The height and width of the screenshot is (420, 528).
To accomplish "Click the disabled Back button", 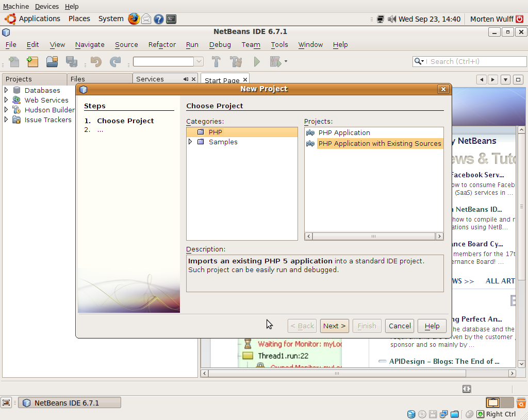I will tap(302, 326).
